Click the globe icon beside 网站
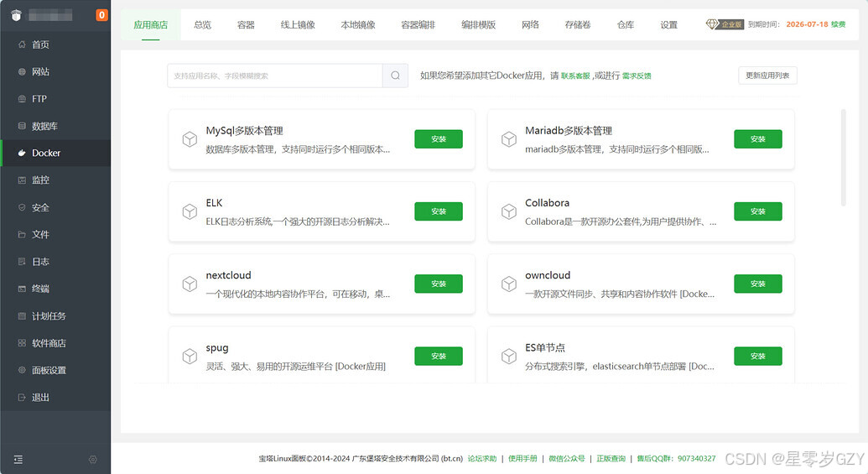The height and width of the screenshot is (474, 868). tap(22, 71)
